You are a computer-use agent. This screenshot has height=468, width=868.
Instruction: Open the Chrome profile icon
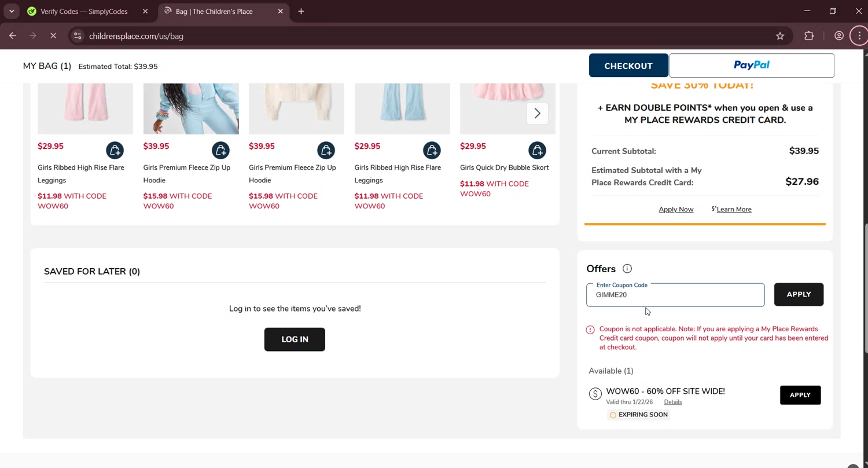coord(838,36)
